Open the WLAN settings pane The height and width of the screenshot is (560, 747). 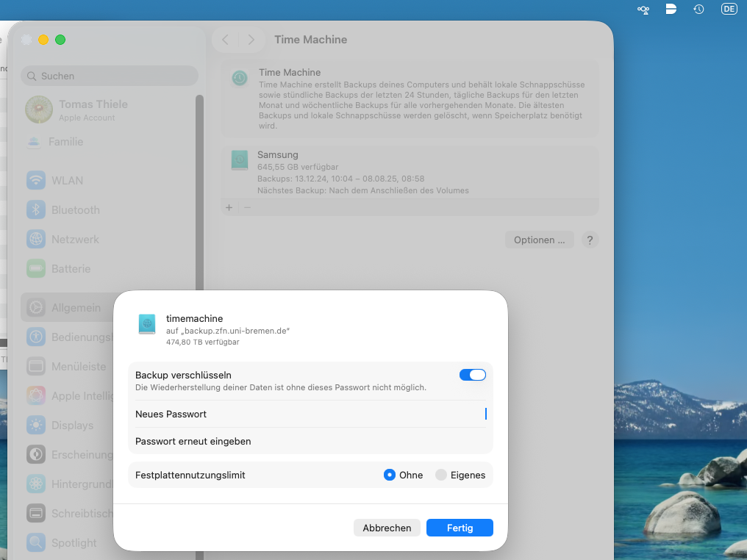point(67,181)
